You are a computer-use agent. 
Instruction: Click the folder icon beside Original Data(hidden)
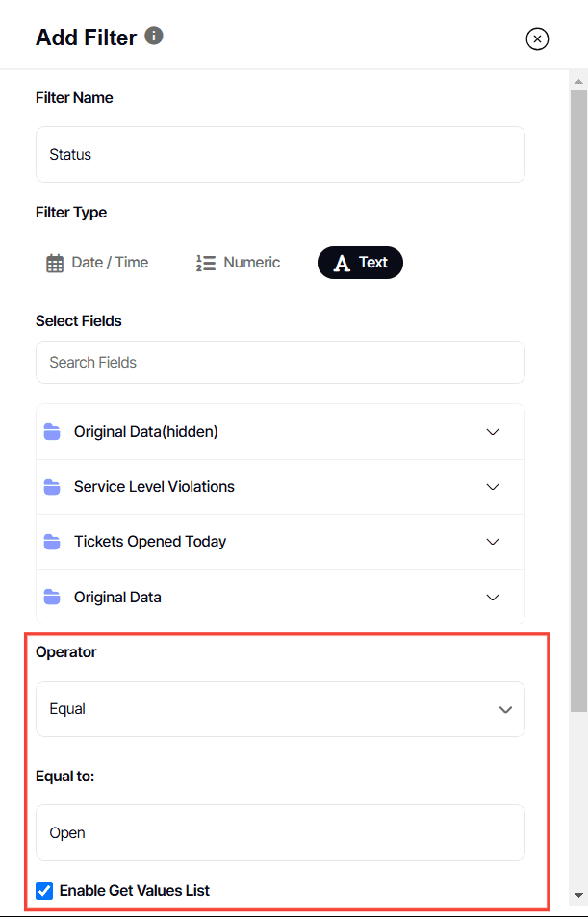52,431
